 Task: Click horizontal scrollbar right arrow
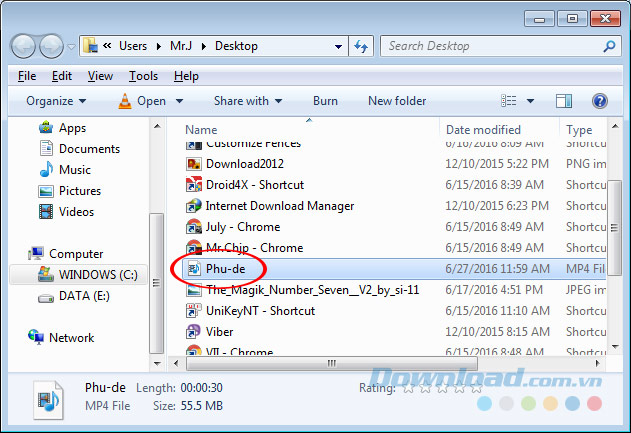pyautogui.click(x=598, y=363)
